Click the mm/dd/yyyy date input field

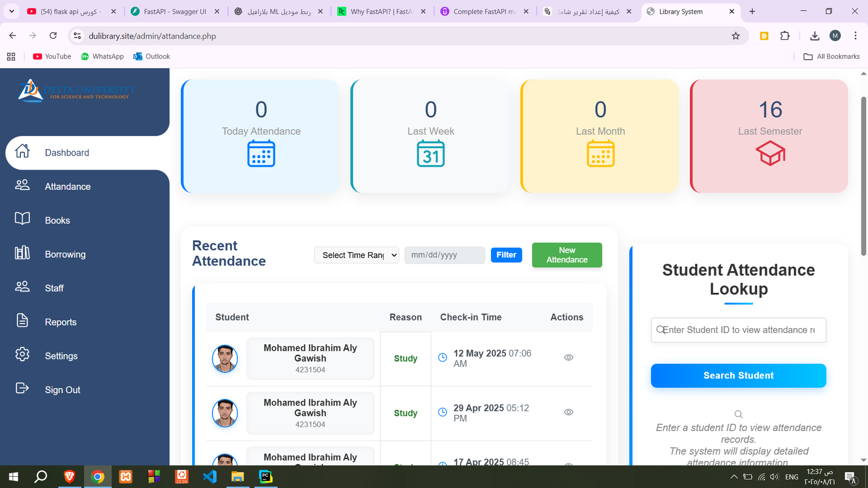[444, 255]
